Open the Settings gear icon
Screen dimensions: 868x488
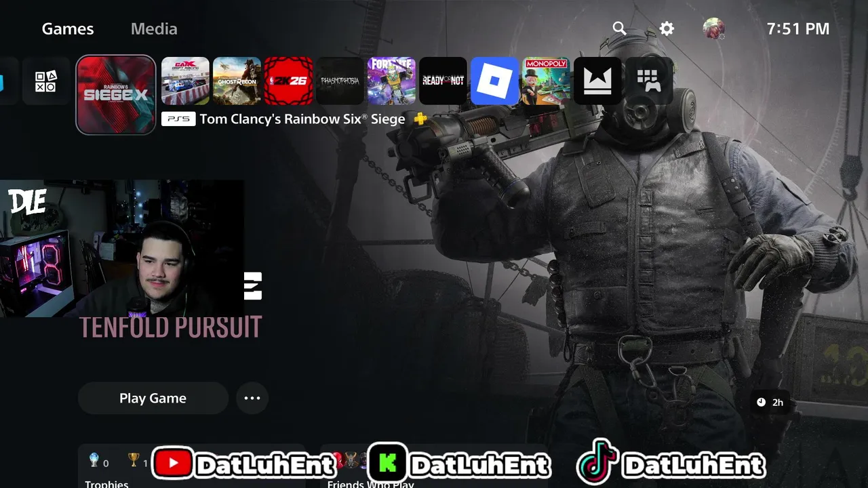[x=667, y=28]
